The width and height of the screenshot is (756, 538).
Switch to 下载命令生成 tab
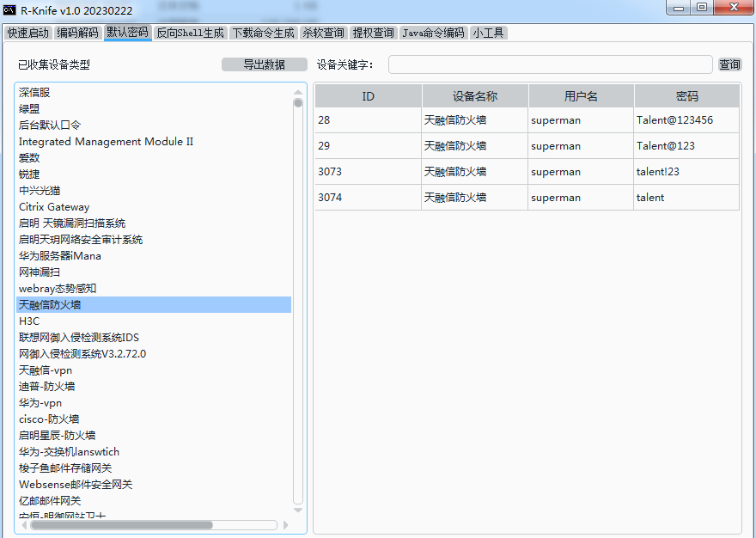point(263,33)
